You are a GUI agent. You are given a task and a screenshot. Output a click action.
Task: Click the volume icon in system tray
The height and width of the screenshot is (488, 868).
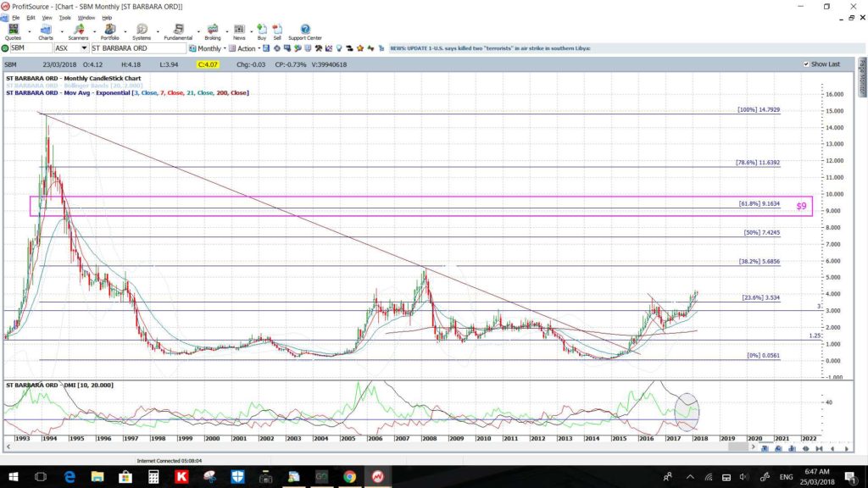[744, 476]
